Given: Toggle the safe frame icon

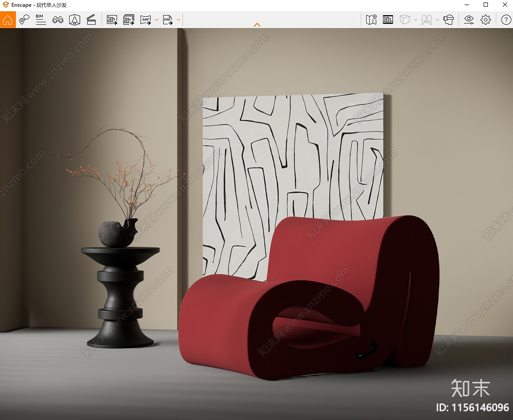Looking at the screenshot, I should pos(75,20).
